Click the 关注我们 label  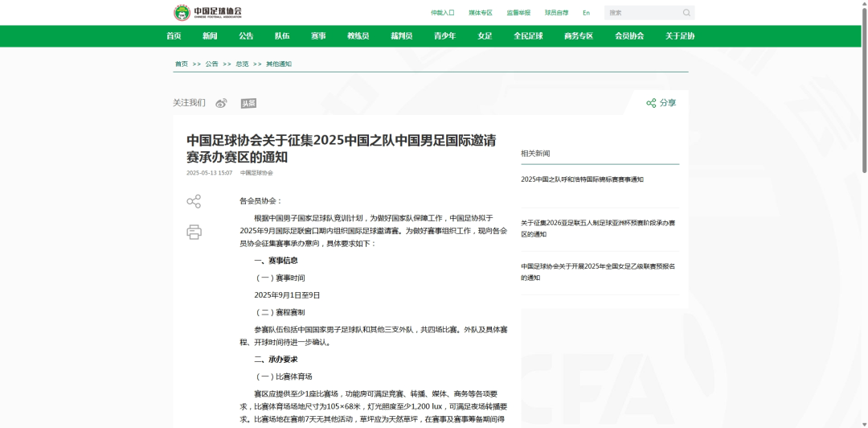coord(189,103)
